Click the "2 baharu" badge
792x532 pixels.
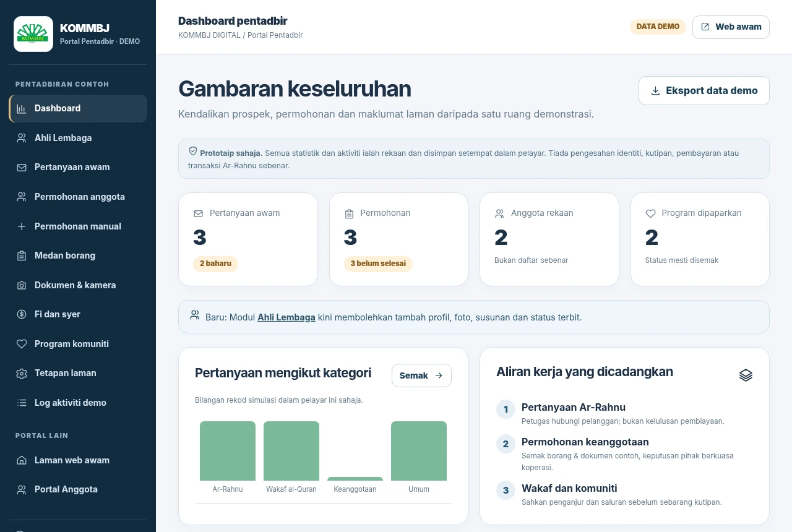(215, 264)
